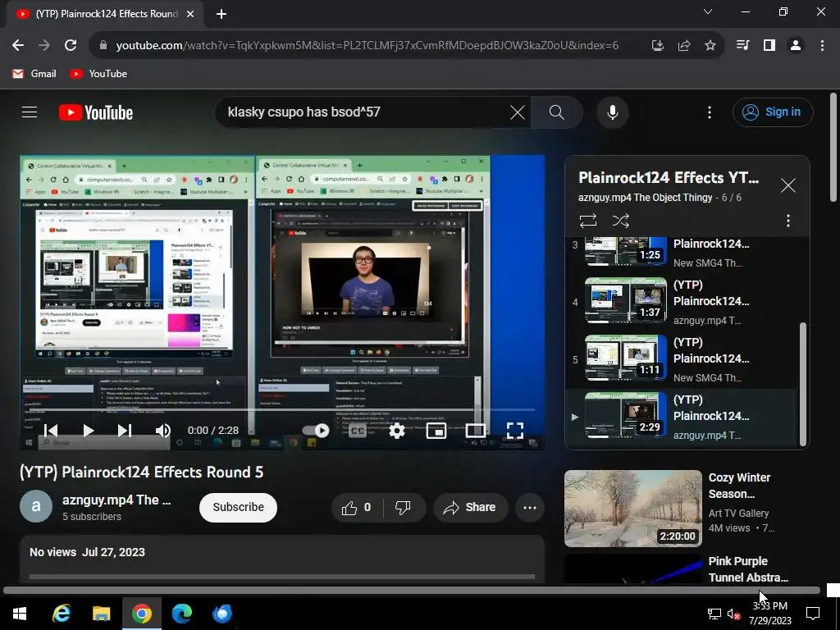Bookmark this tab with the star

(710, 46)
